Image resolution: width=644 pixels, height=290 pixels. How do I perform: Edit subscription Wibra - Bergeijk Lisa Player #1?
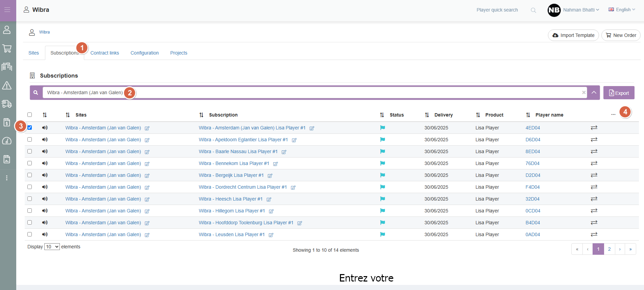click(x=270, y=176)
